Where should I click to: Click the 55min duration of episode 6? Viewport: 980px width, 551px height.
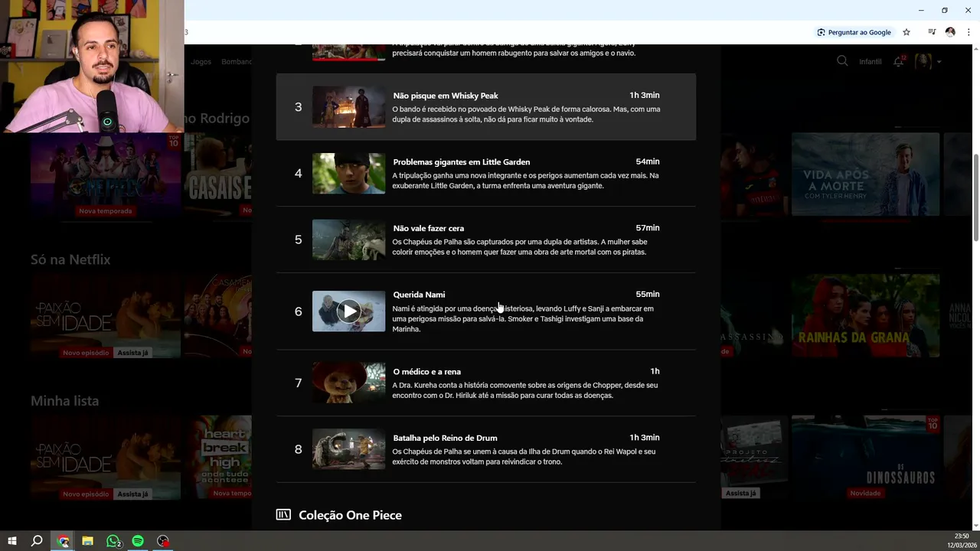648,295
